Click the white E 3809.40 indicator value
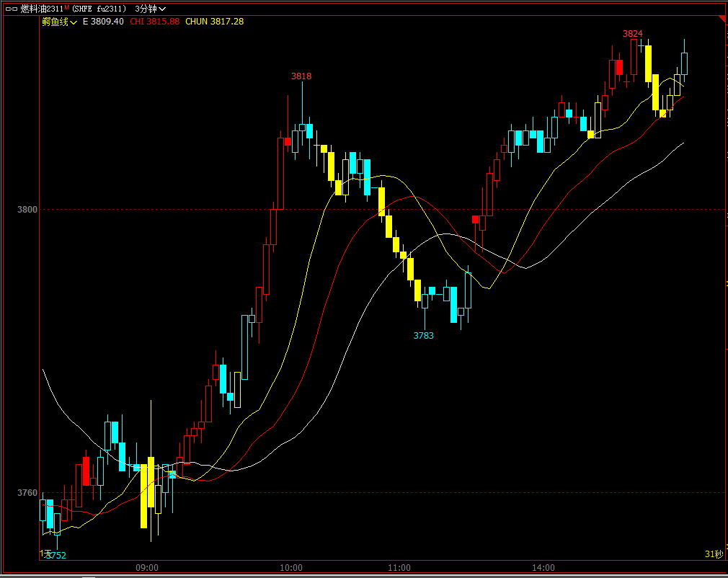 103,22
